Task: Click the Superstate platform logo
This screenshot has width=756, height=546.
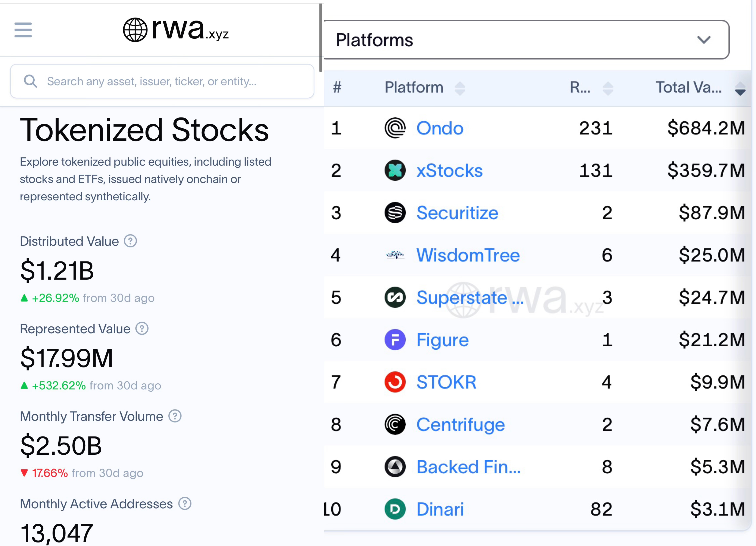Action: click(395, 297)
